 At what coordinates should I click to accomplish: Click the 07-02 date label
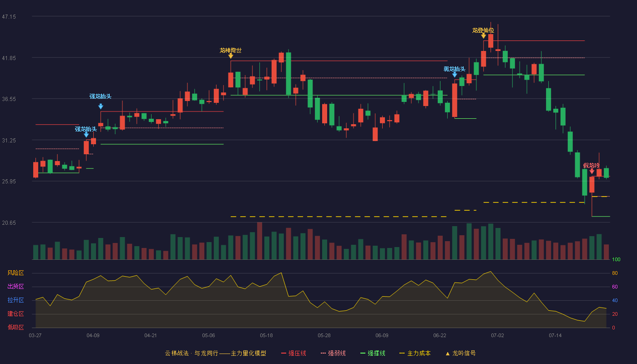click(x=497, y=335)
